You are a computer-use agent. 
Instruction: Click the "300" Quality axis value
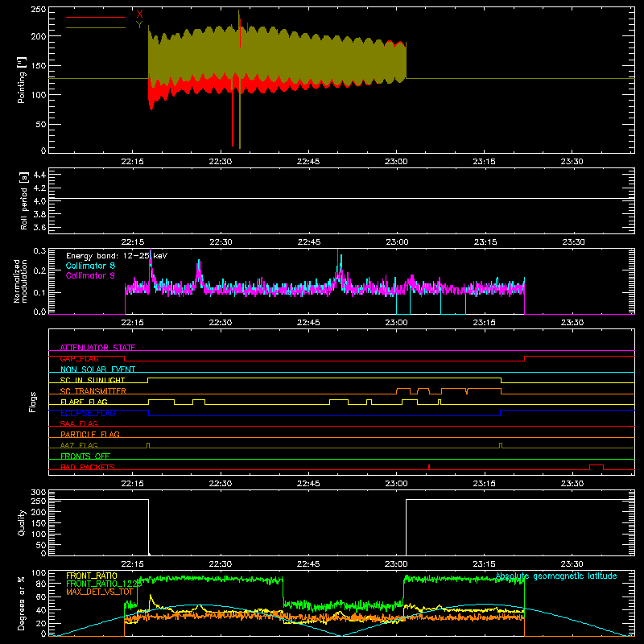click(x=39, y=493)
